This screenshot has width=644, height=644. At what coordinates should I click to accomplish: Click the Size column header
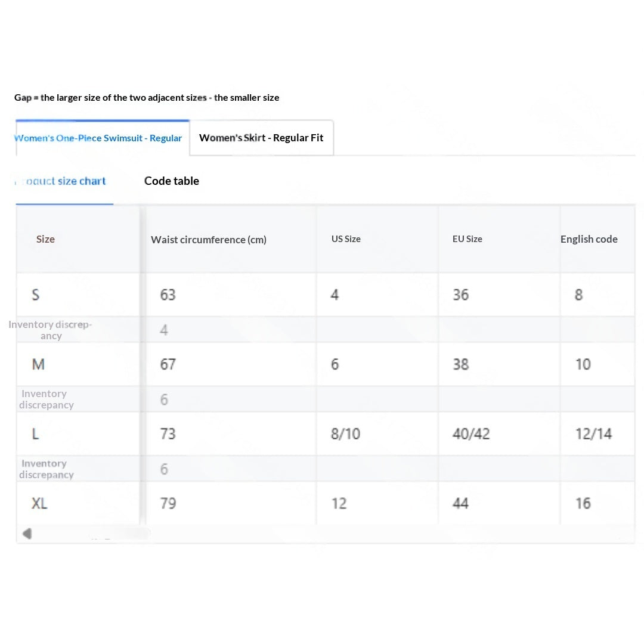coord(45,239)
